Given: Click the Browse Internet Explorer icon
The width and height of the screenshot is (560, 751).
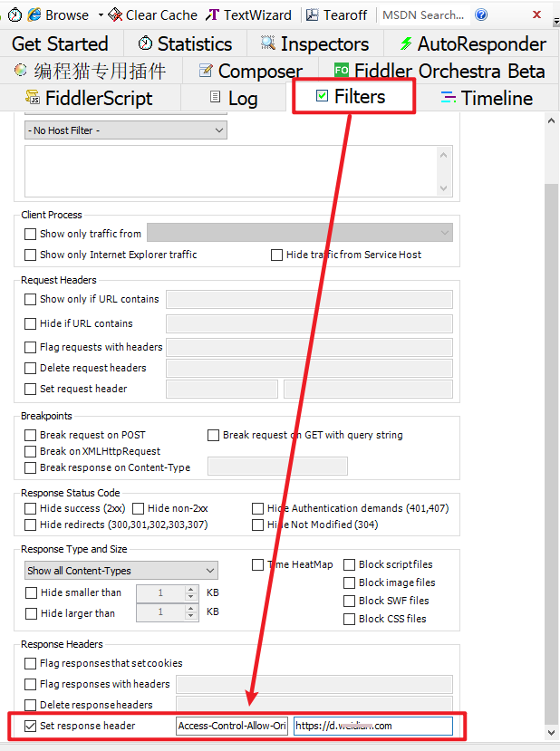Looking at the screenshot, I should point(34,14).
